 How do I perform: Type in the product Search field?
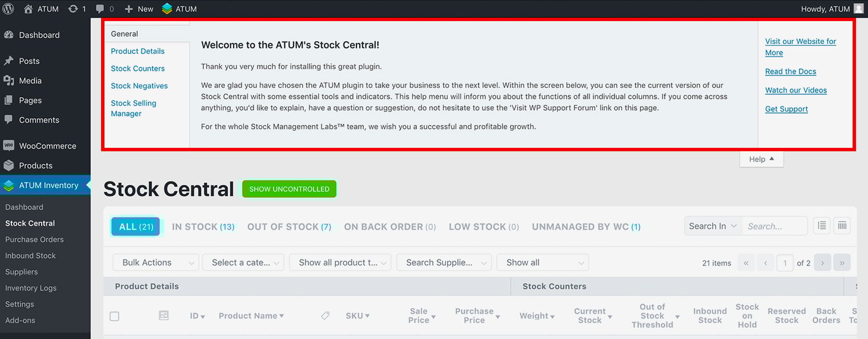point(774,226)
